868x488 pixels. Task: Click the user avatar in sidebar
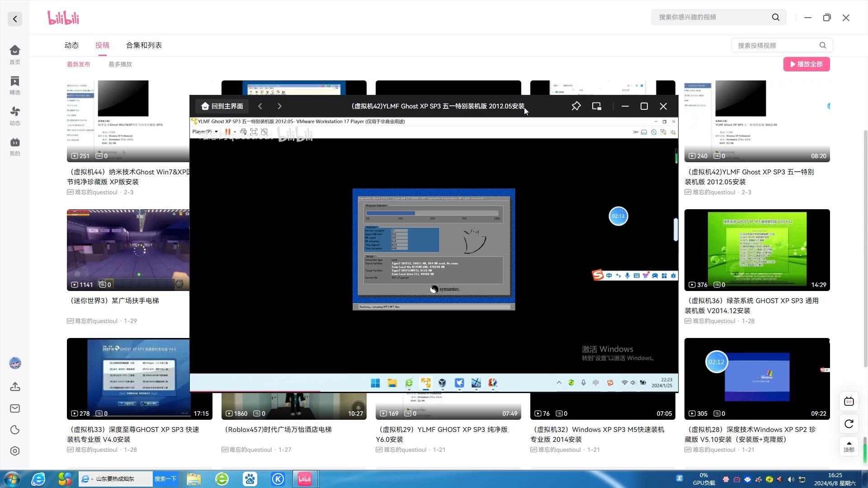click(x=15, y=363)
